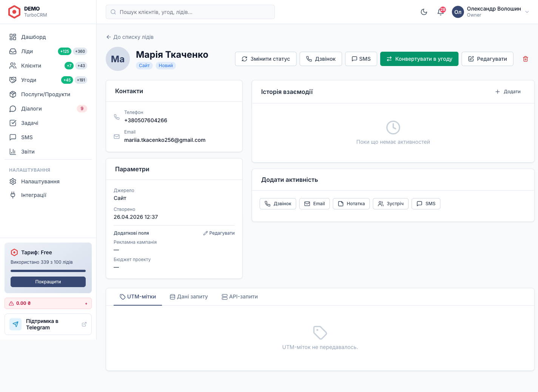Screen dimensions: 538x392
Task: Add an SMS activity
Action: tap(426, 204)
